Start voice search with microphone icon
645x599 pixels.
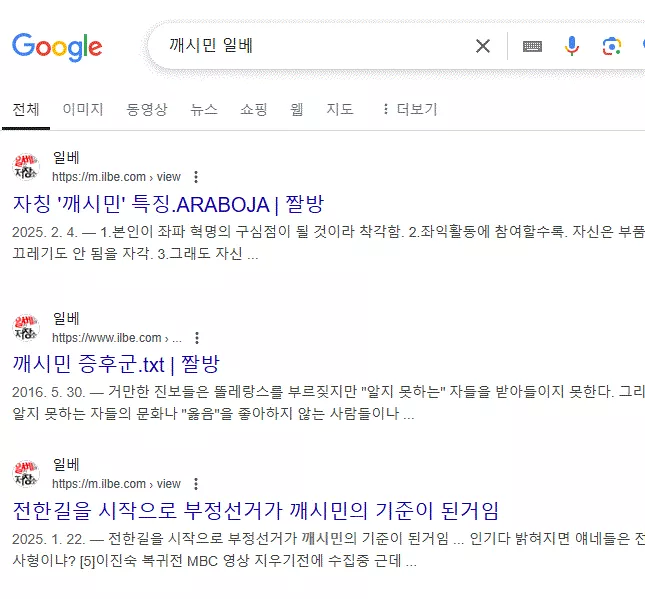click(572, 46)
